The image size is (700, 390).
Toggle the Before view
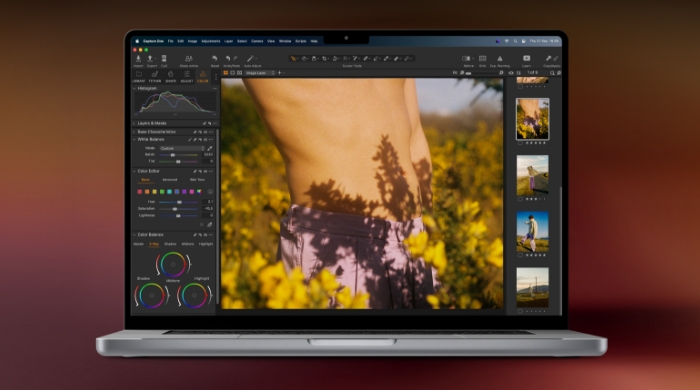pos(466,58)
